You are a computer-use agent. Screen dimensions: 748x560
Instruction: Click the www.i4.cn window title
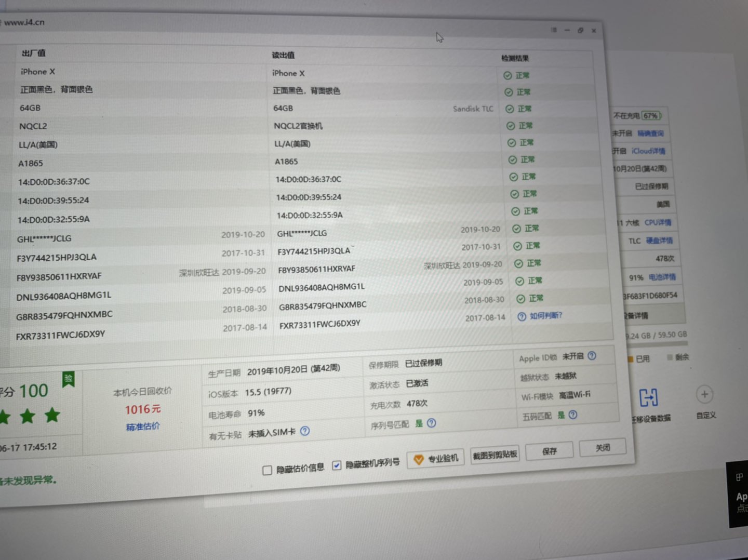tap(24, 22)
